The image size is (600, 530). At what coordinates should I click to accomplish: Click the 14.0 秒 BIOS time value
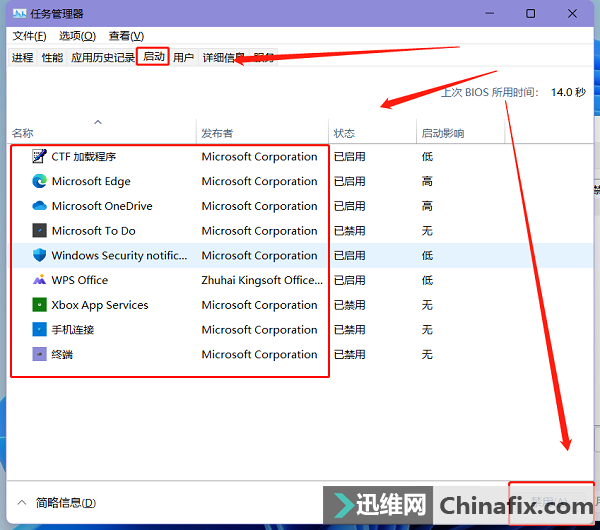click(x=568, y=92)
